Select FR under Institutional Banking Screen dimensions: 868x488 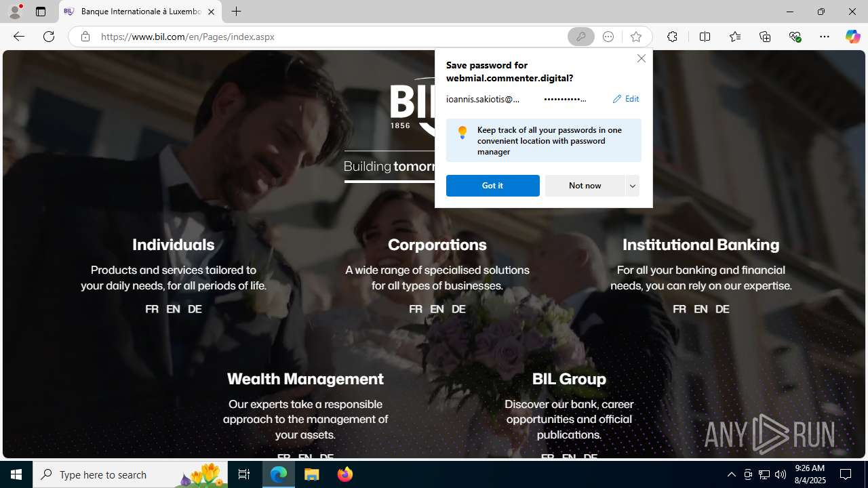click(x=679, y=309)
